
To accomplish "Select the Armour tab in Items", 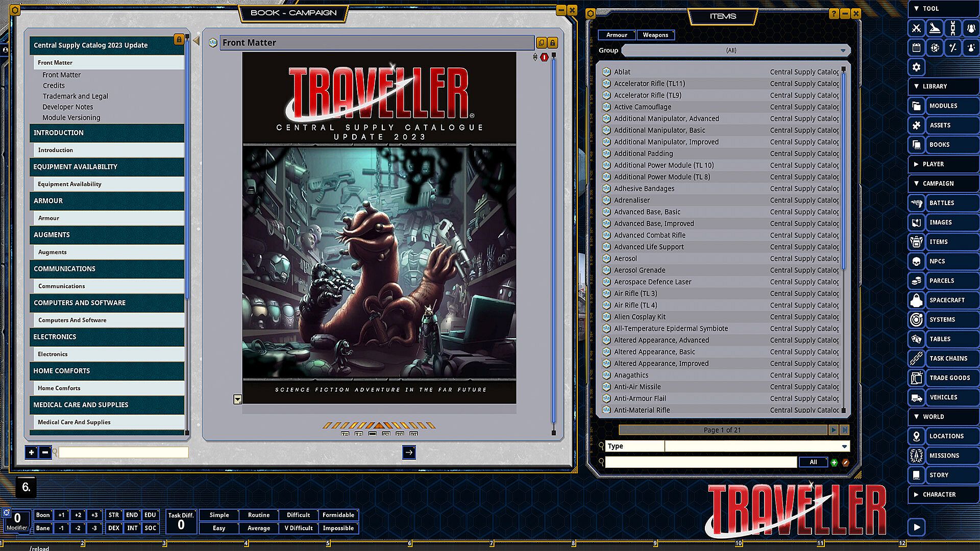I will tap(617, 35).
